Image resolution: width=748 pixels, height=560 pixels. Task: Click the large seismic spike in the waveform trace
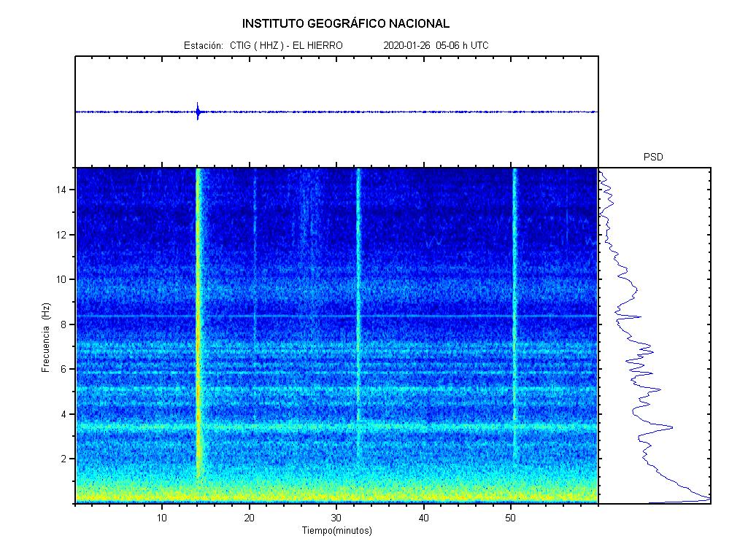coord(198,112)
